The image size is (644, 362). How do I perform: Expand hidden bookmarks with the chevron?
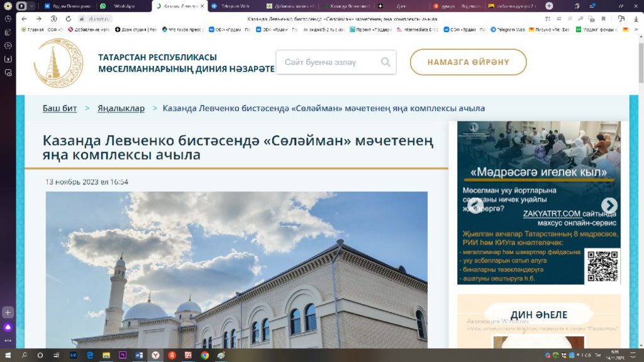(636, 30)
